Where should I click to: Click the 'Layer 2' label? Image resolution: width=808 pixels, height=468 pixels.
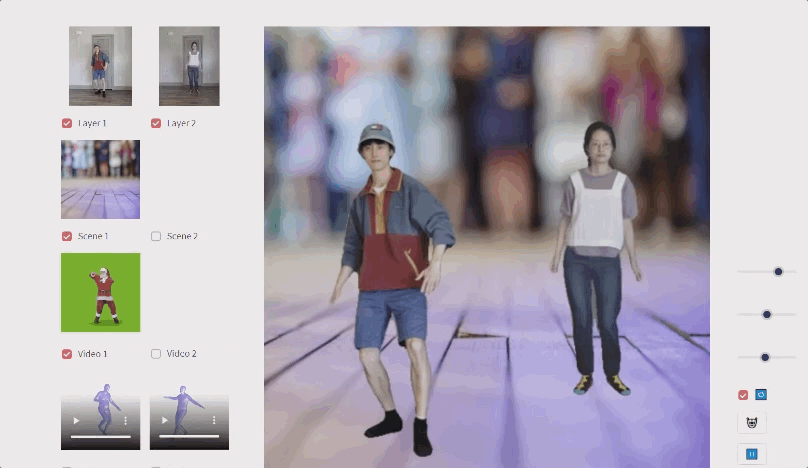coord(181,123)
